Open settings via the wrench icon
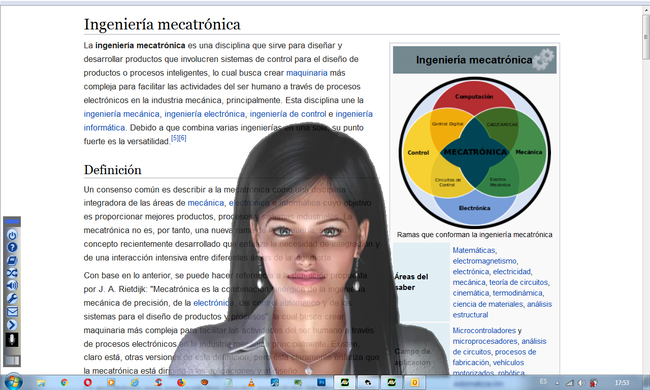 (12, 298)
